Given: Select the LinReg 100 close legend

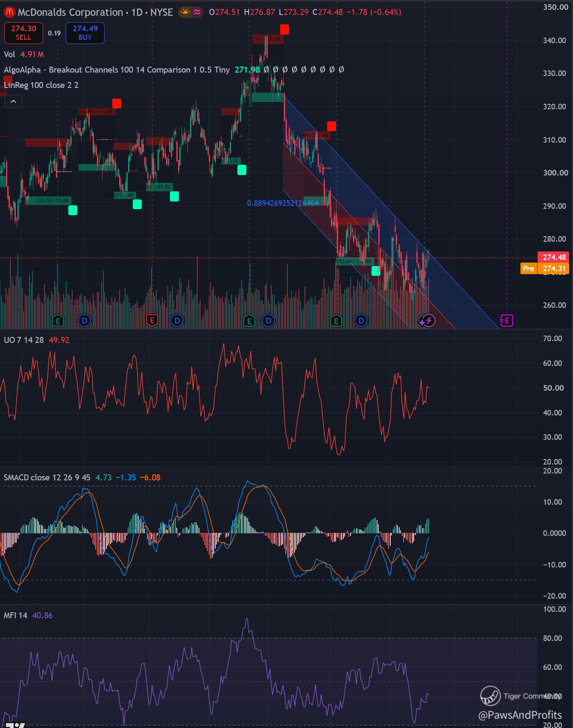Looking at the screenshot, I should pos(41,85).
